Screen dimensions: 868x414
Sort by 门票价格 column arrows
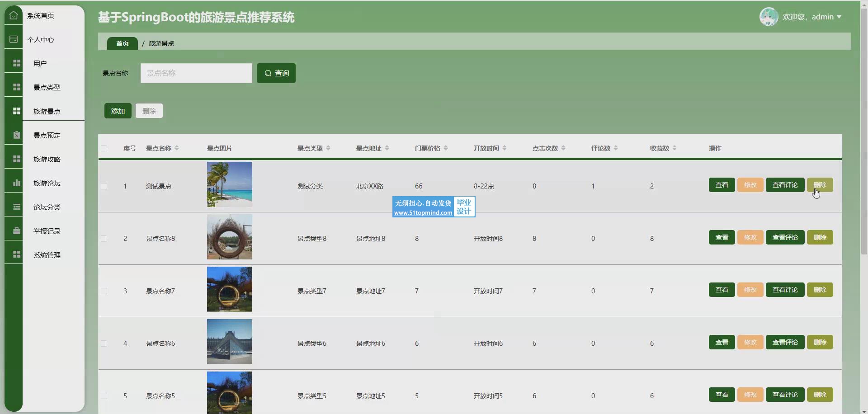click(x=446, y=148)
